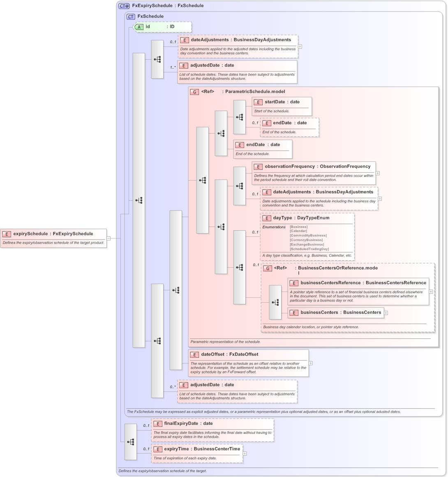Select expirySchedule : FxExpirySchedule label
This screenshot has height=477, width=448.
pos(53,234)
